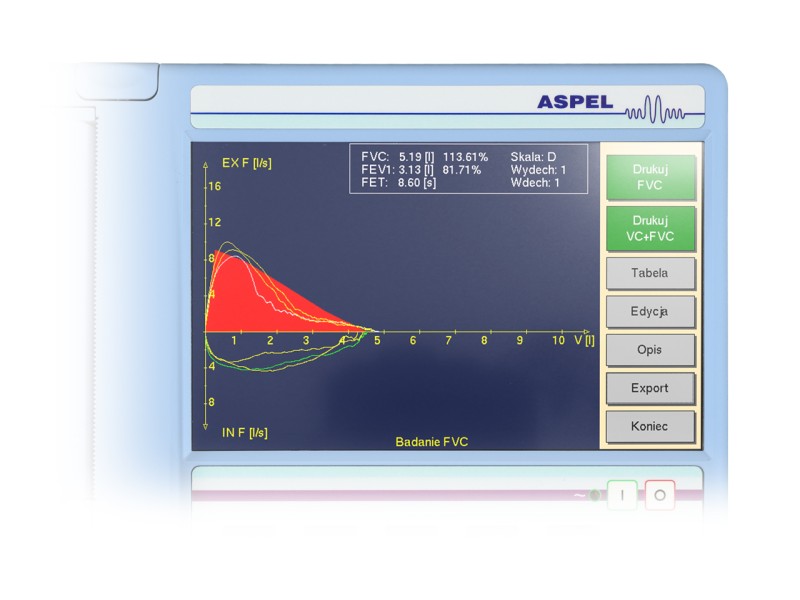Open the Tabela view

pyautogui.click(x=650, y=273)
